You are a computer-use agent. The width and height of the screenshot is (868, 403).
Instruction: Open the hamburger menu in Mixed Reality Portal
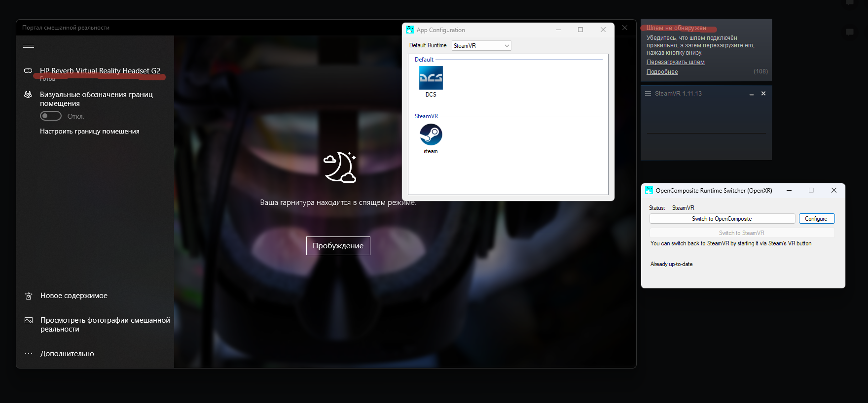coord(29,48)
